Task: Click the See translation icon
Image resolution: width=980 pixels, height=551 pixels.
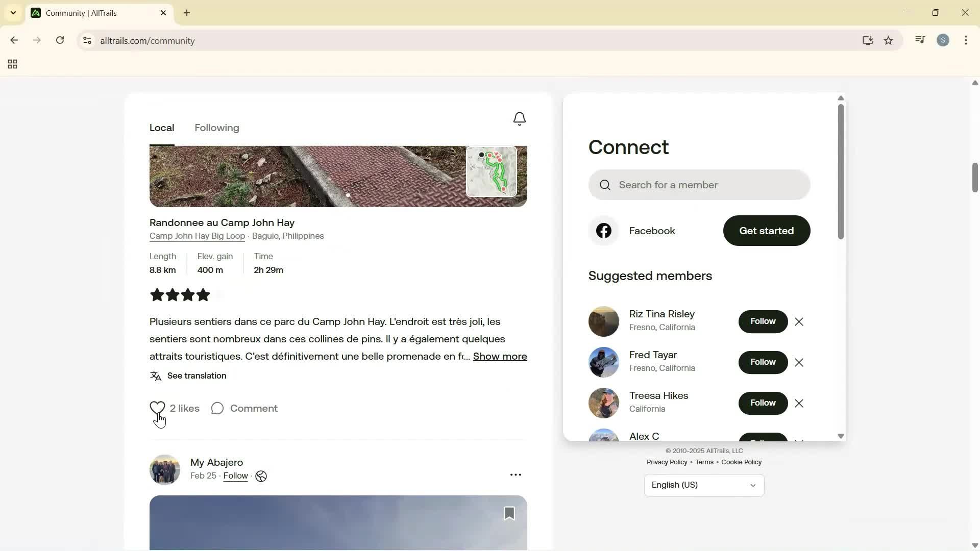Action: point(156,377)
